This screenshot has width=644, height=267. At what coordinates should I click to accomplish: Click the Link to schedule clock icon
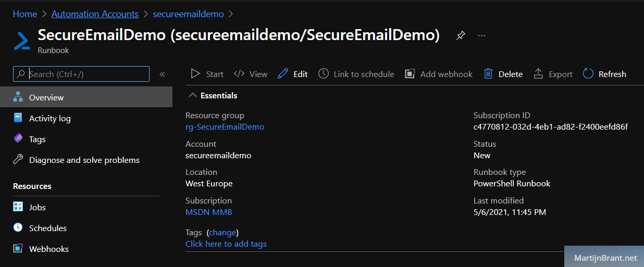(x=324, y=74)
